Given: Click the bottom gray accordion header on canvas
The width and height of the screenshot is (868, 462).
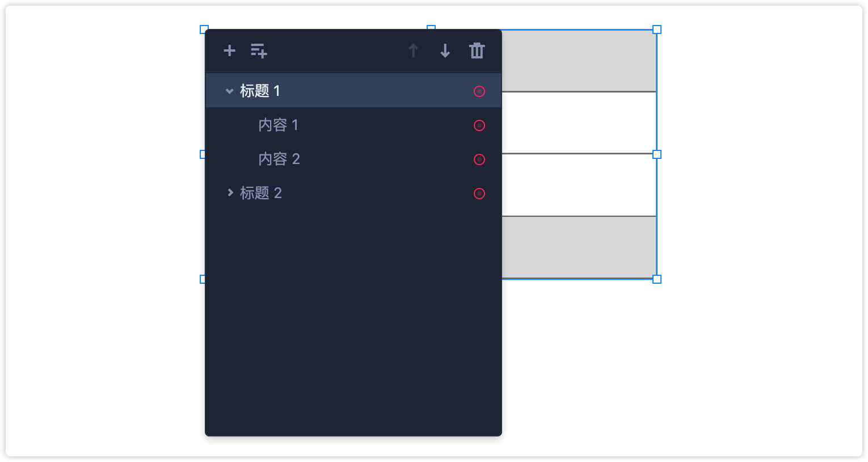Looking at the screenshot, I should (579, 247).
